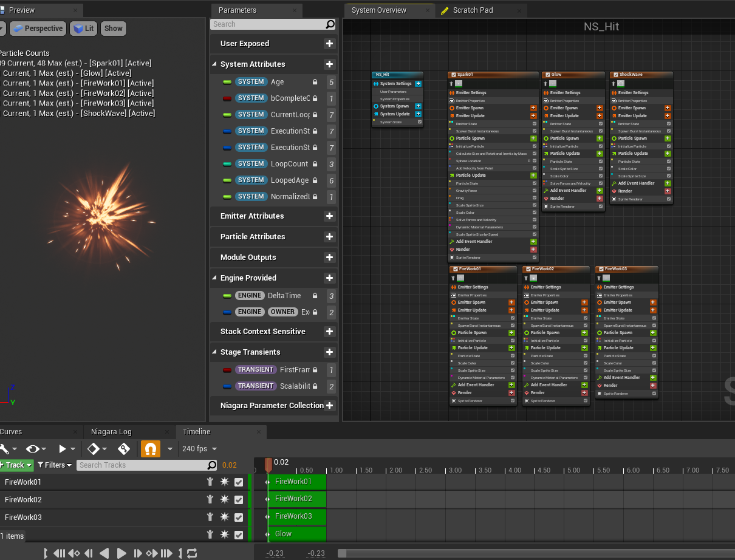Toggle the orange snapping magnet icon

coord(150,449)
